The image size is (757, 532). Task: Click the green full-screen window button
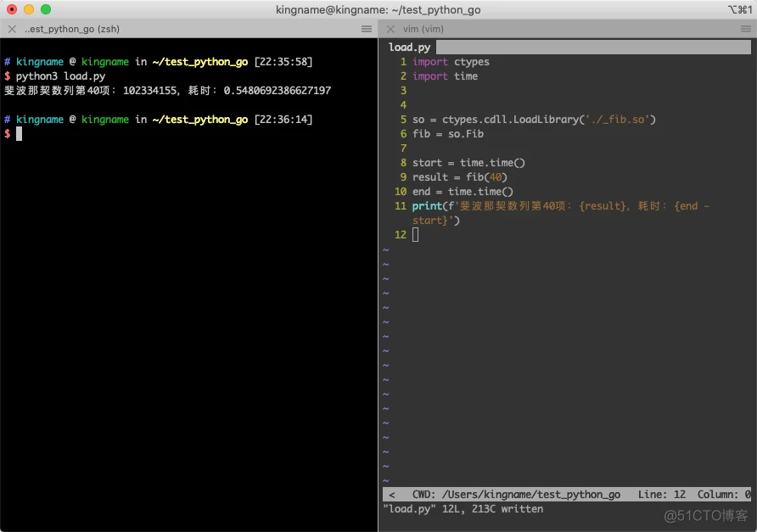pos(46,9)
